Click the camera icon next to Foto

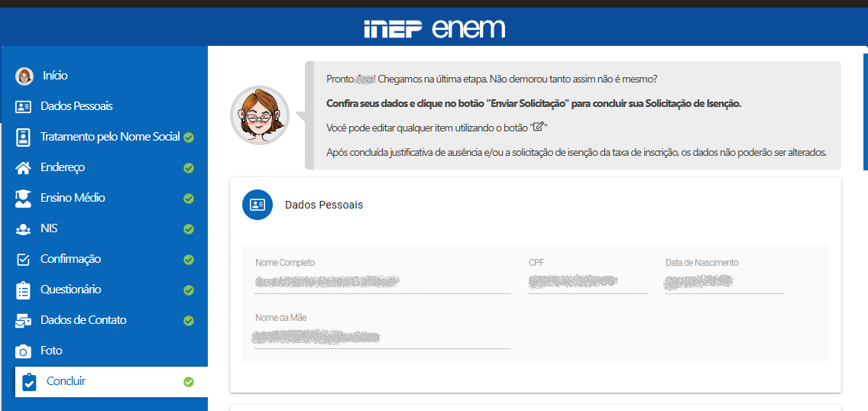(24, 351)
